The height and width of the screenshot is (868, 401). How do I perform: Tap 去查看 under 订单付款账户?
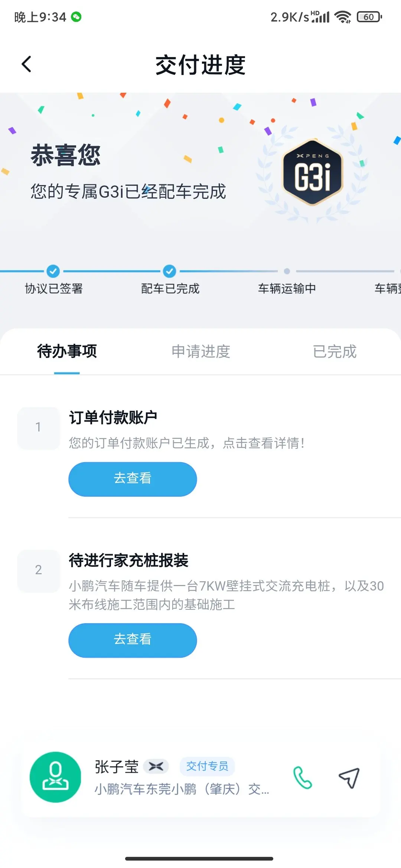click(x=133, y=479)
